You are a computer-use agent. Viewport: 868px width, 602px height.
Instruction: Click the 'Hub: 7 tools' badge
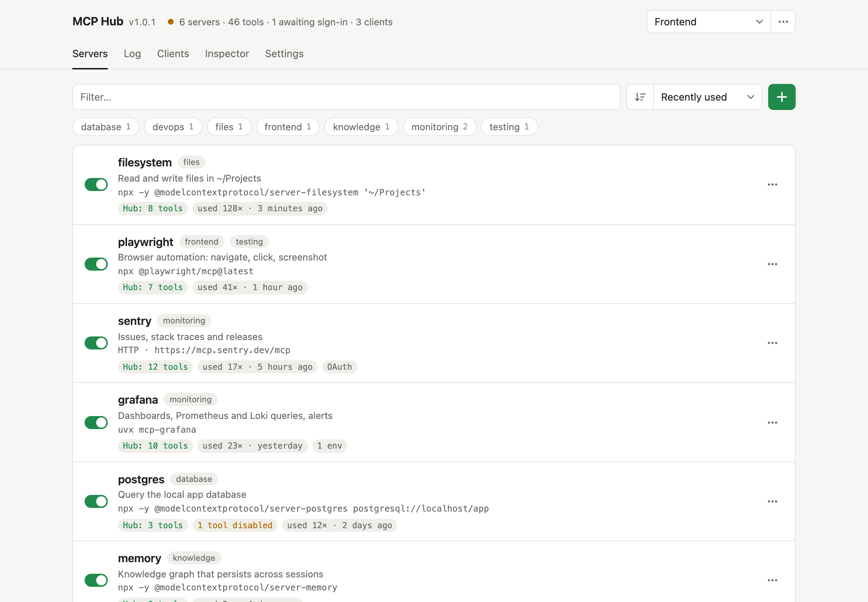pyautogui.click(x=153, y=287)
